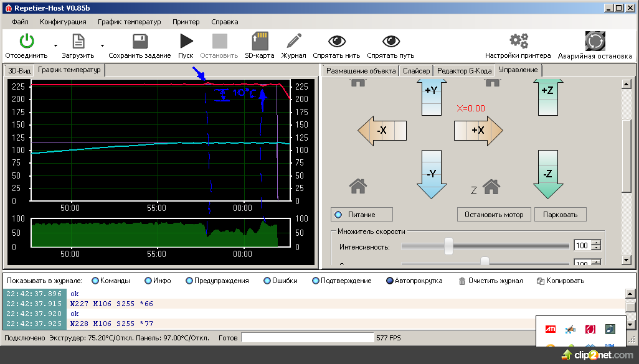Increase speed multiplier with spinner up arrow
639x364 pixels.
click(597, 243)
